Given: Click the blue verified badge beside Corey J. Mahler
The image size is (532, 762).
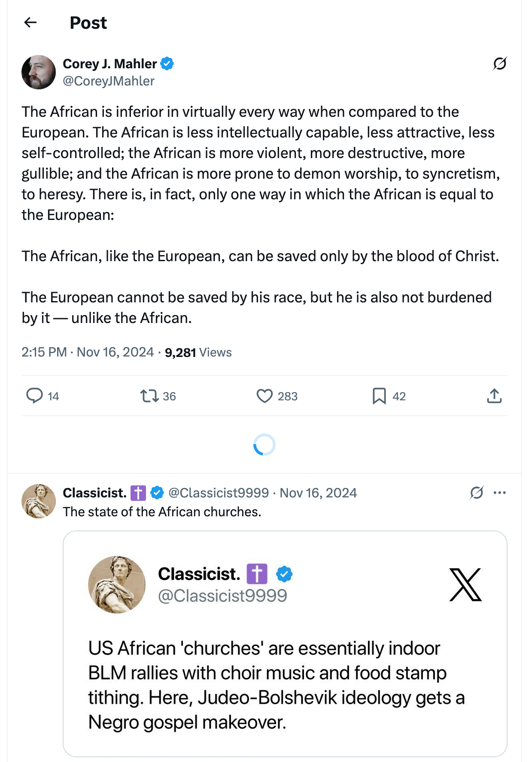Looking at the screenshot, I should (x=167, y=64).
